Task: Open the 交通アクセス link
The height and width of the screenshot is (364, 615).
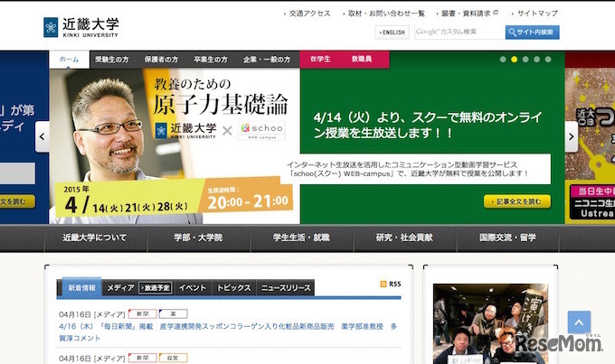Action: point(307,14)
